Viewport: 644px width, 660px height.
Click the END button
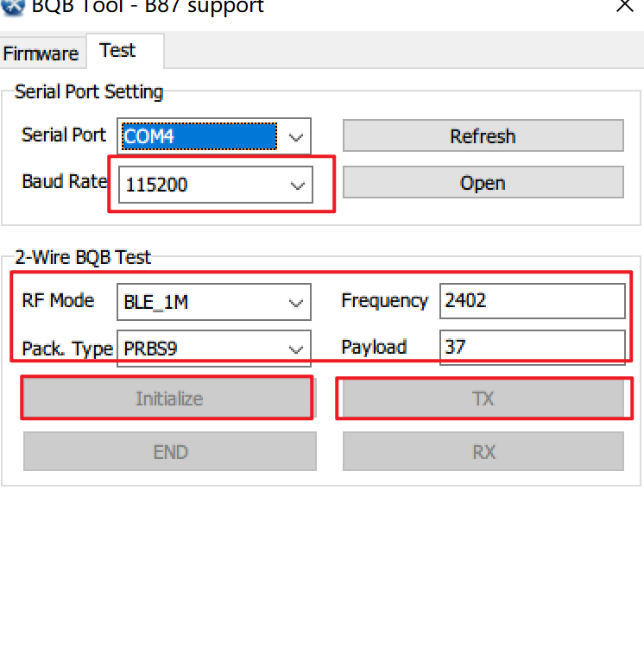point(170,452)
